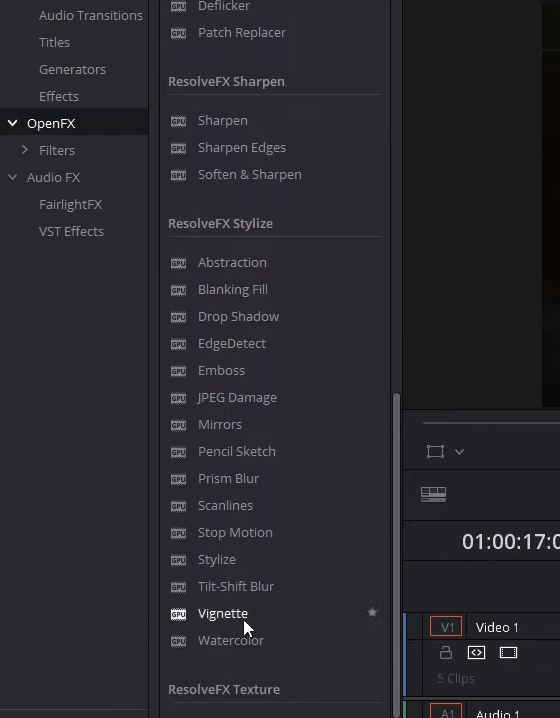Click the favorite star next to Vignette
This screenshot has height=718, width=560.
coord(372,613)
